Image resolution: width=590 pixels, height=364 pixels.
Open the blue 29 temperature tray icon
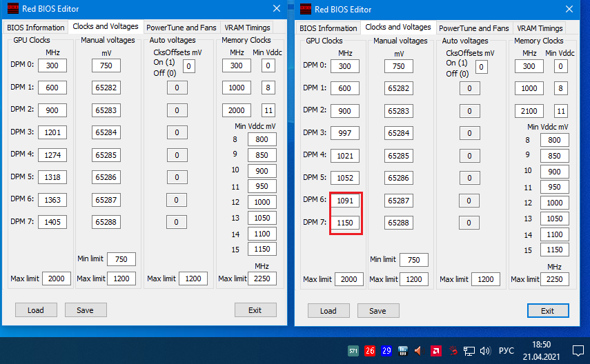[x=386, y=351]
